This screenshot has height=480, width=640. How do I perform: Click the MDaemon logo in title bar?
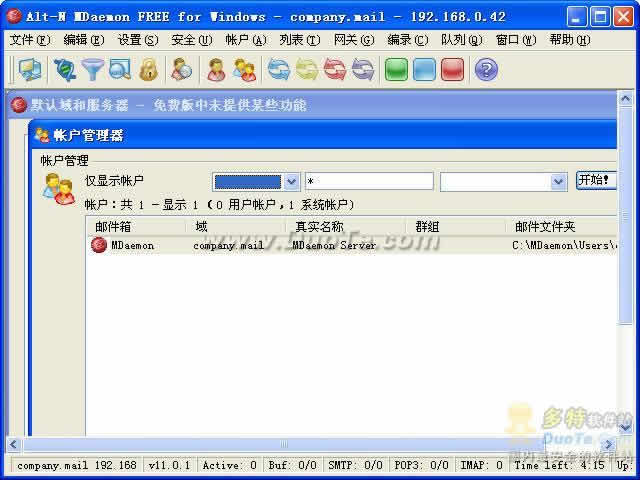pos(14,16)
